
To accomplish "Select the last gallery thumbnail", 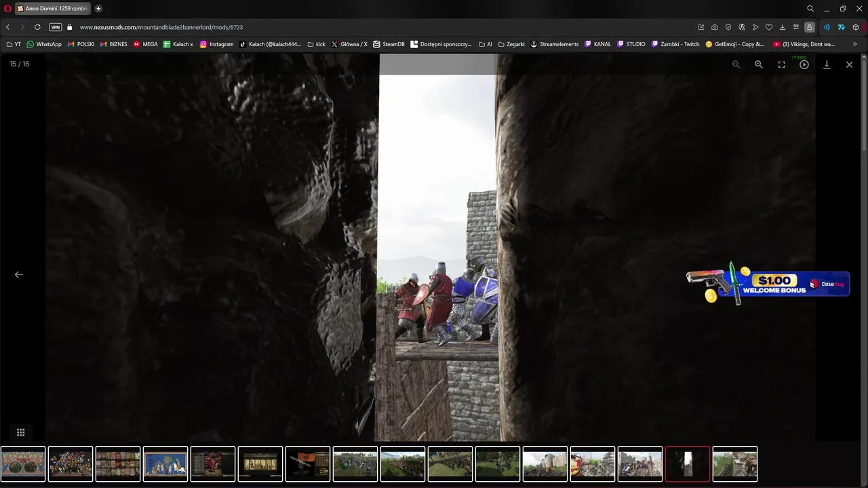I will pos(735,464).
